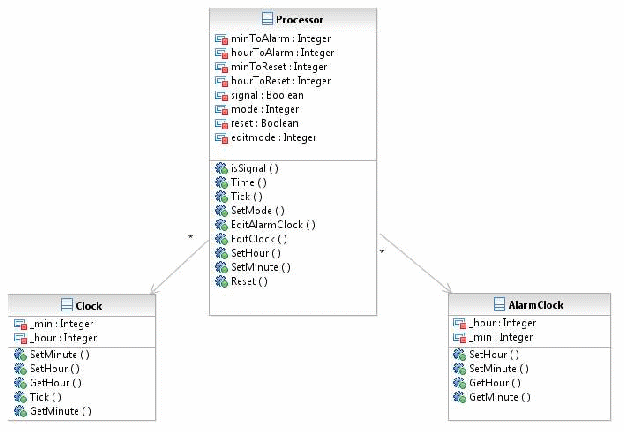Click attribute icon beside AlarmClock _min
The height and width of the screenshot is (432, 624).
(460, 338)
